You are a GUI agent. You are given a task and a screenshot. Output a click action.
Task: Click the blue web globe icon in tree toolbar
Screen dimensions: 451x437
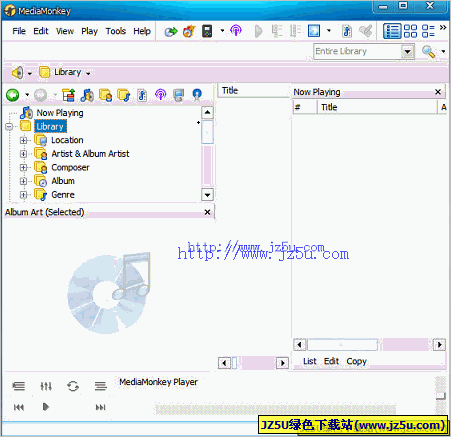click(x=197, y=95)
